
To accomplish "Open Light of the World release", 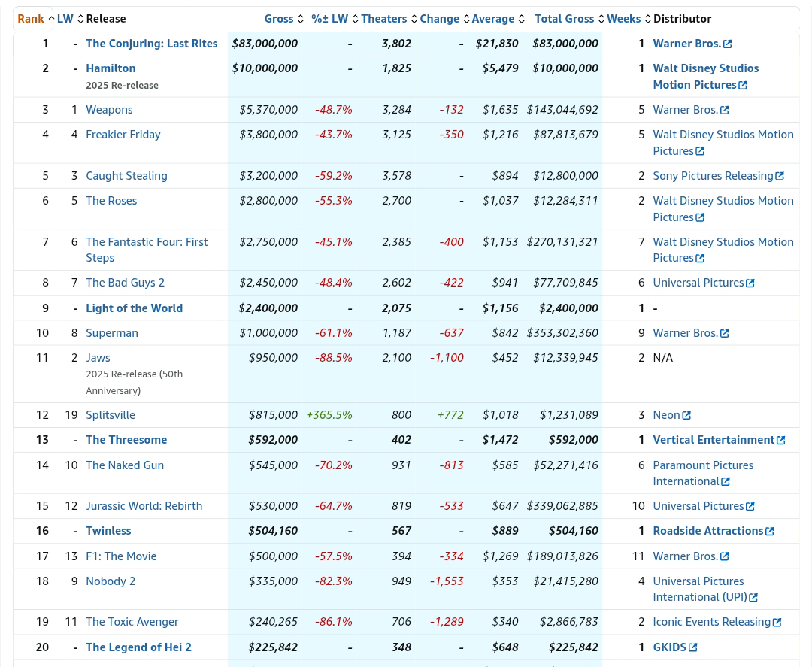I will [x=134, y=308].
